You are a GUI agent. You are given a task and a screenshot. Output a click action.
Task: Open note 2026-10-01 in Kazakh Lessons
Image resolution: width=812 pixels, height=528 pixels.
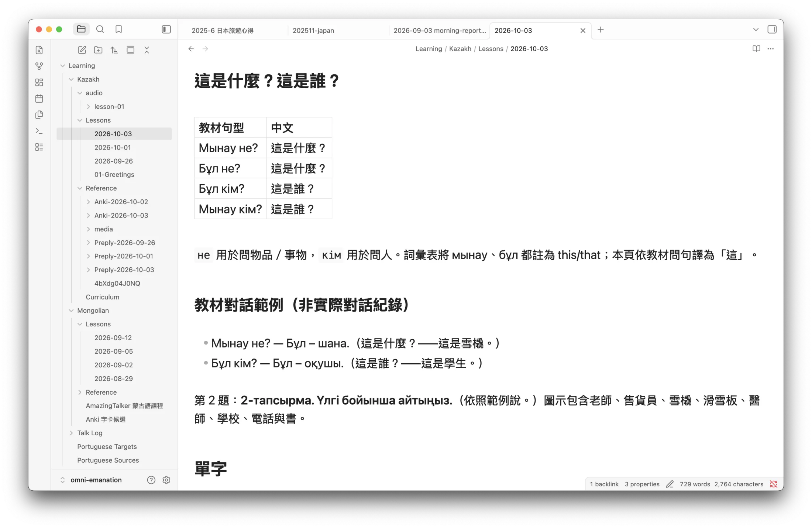click(x=113, y=147)
